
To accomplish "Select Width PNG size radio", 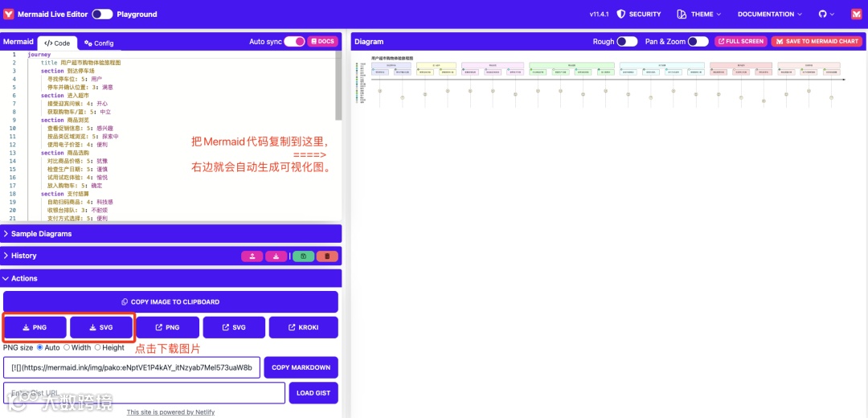I will tap(67, 348).
